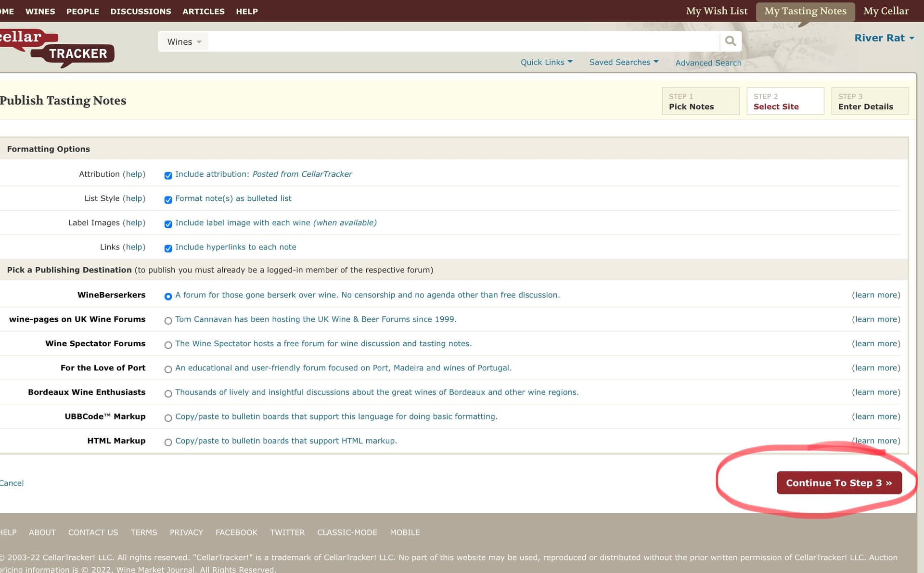Uncheck Include hyperlinks to each note
Screen dimensions: 924x573
point(168,248)
